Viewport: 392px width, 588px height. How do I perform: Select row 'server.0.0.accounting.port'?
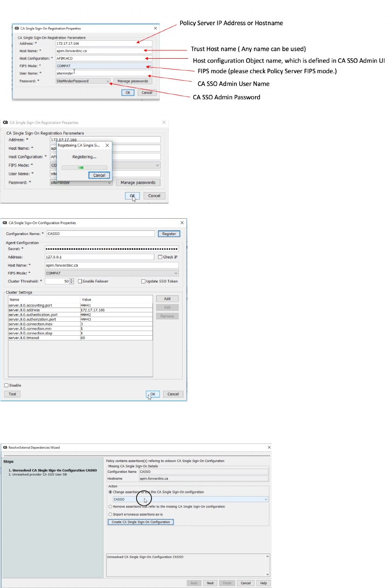(80, 305)
